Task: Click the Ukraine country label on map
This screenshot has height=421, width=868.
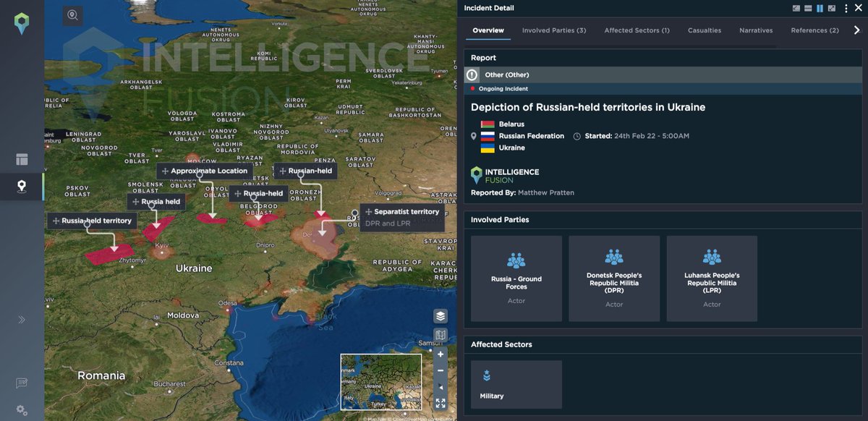Action: (x=194, y=268)
